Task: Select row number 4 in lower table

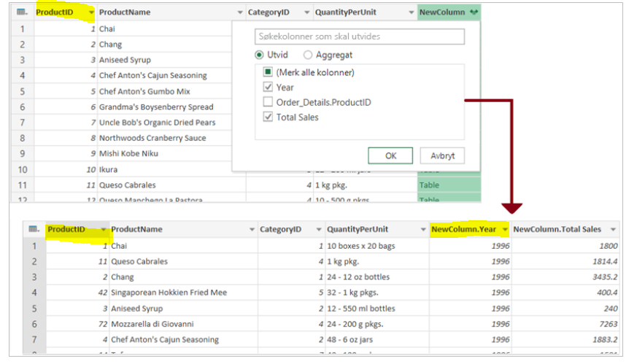Action: (34, 293)
